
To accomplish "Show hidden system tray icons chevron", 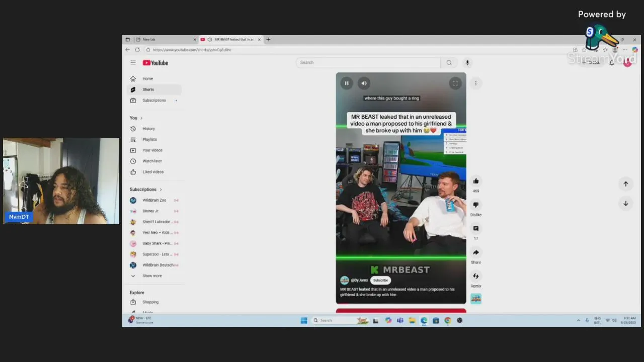I will (578, 320).
